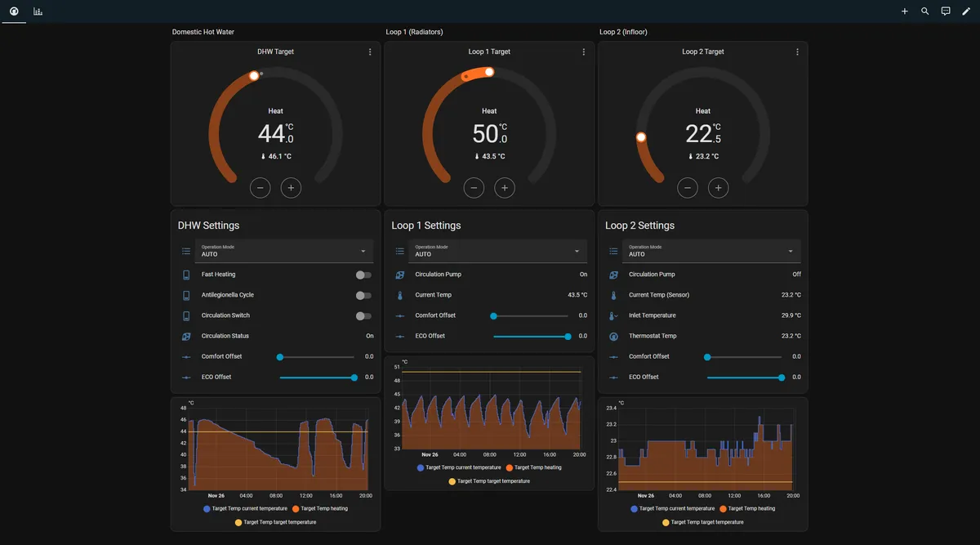Screen dimensions: 980x545
Task: Toggle DHW graph current temperature legend
Action: 245,508
